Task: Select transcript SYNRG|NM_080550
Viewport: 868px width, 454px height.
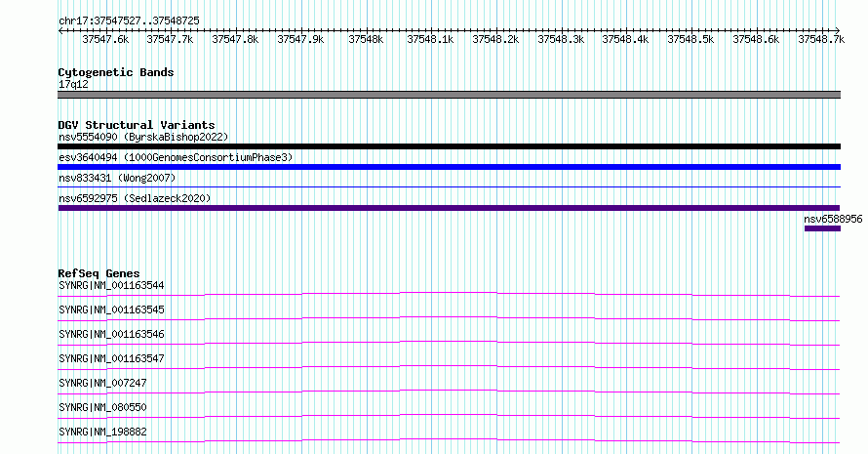Action: click(x=102, y=407)
